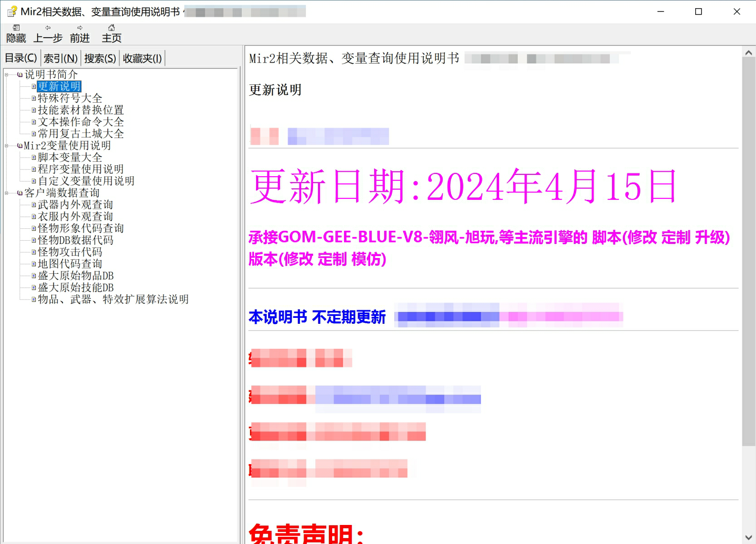Select the Mir2变量使用说明 book entry
The image size is (756, 544).
pos(67,146)
